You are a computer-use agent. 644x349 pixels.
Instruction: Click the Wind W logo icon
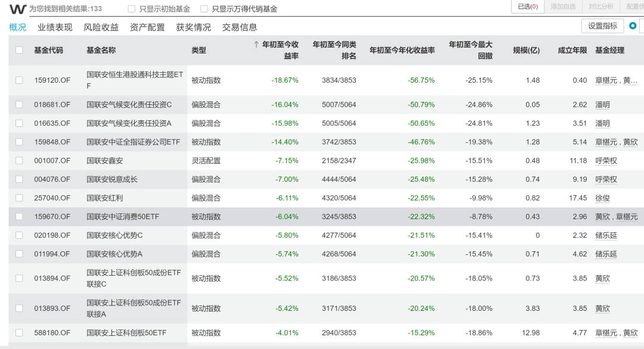coord(18,8)
